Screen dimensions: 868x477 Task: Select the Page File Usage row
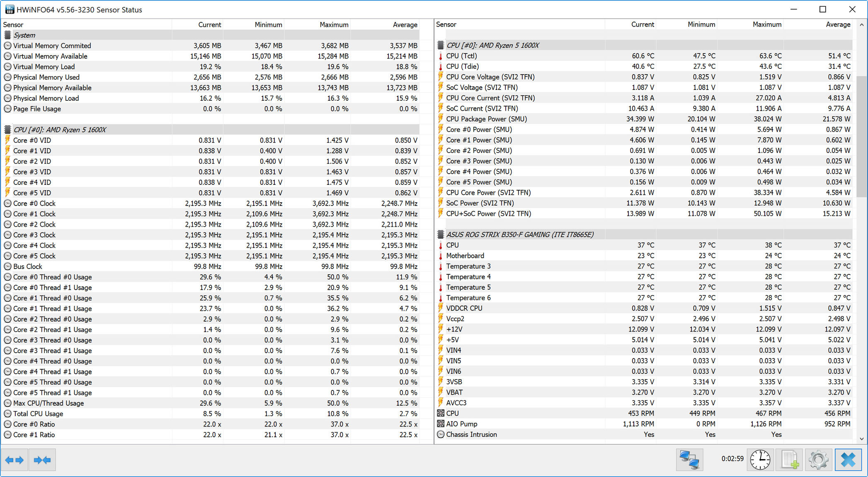(x=211, y=109)
